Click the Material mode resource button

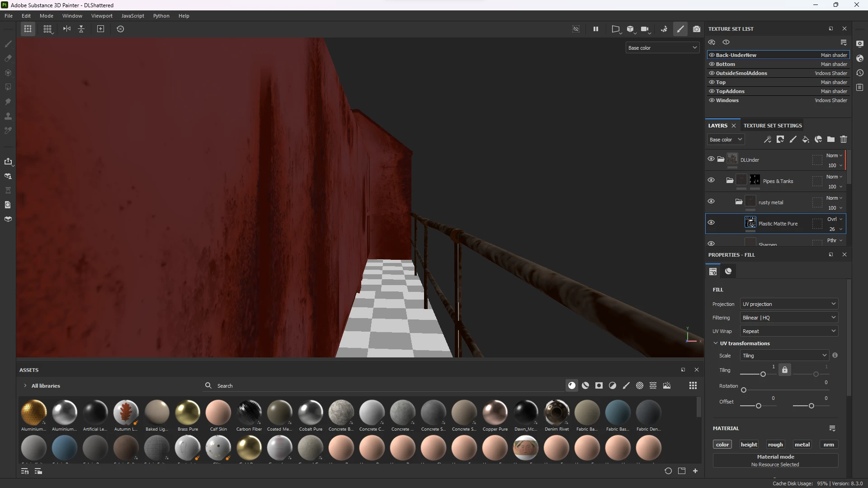pos(775,460)
